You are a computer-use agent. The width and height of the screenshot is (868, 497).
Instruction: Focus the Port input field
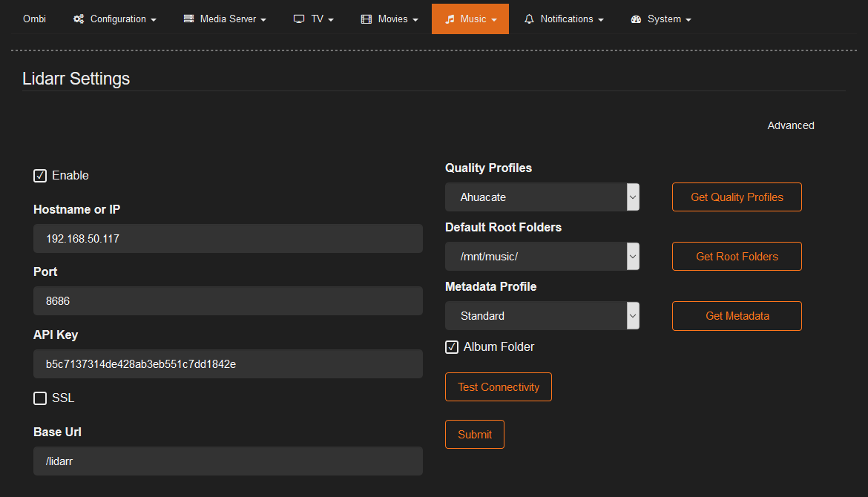[228, 301]
